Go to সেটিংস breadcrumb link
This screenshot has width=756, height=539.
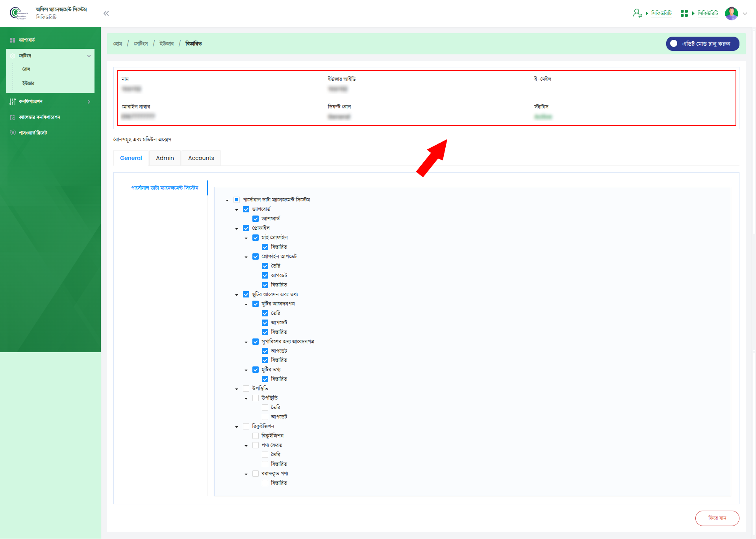click(141, 44)
